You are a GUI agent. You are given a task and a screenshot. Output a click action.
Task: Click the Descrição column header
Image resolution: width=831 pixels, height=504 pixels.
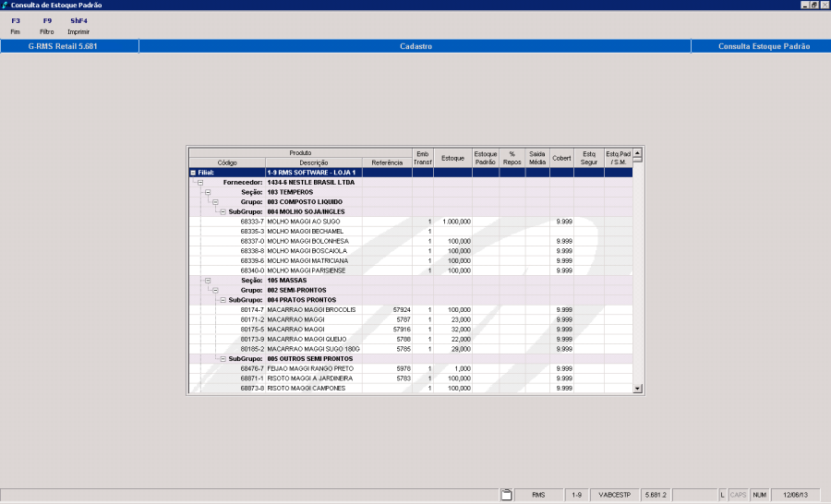(314, 162)
